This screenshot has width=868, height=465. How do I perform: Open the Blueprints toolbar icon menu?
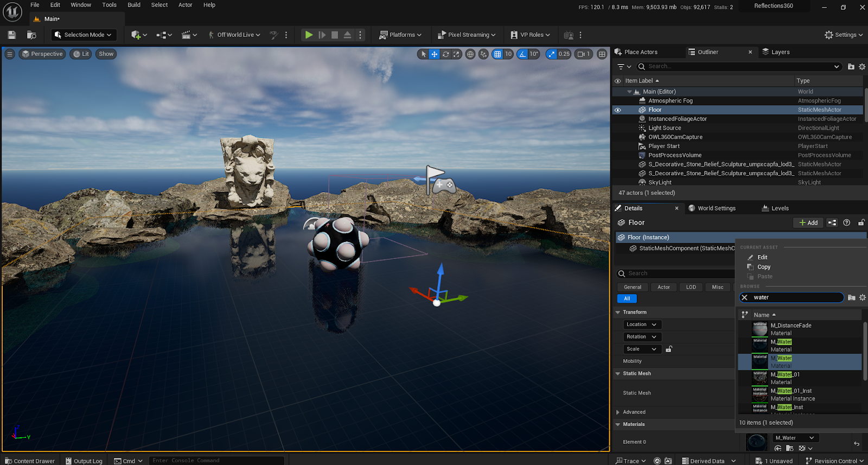click(x=164, y=35)
